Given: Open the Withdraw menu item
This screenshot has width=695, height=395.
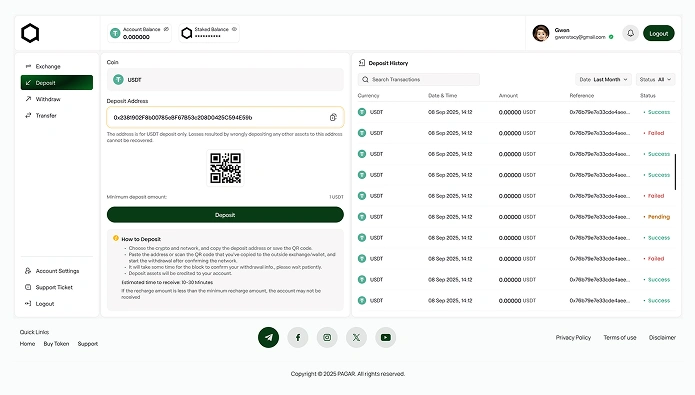Looking at the screenshot, I should point(57,99).
